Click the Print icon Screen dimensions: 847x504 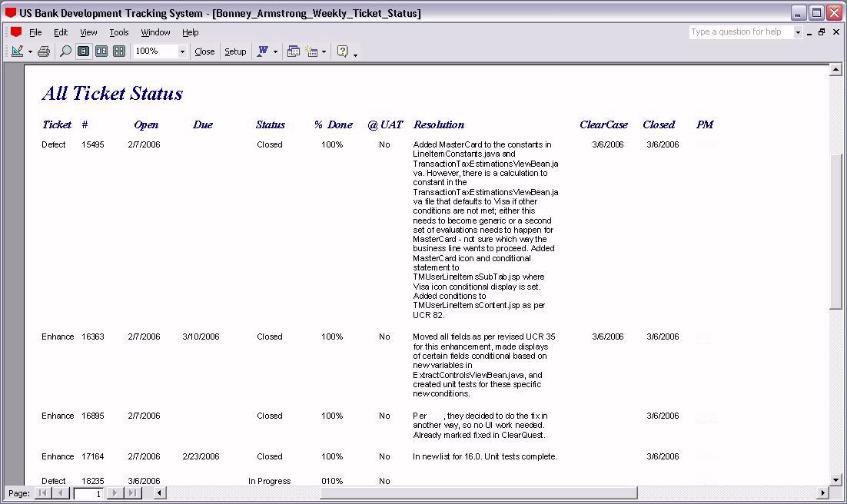44,51
